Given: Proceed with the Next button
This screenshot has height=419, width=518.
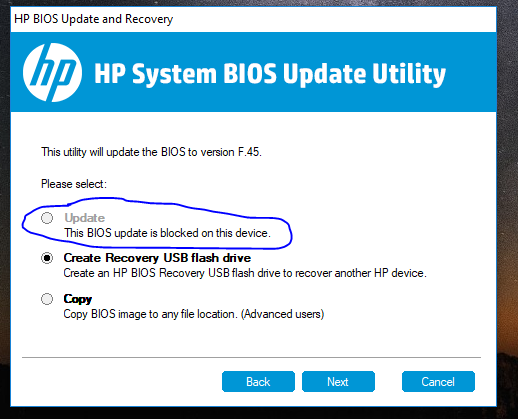Looking at the screenshot, I should click(x=338, y=381).
